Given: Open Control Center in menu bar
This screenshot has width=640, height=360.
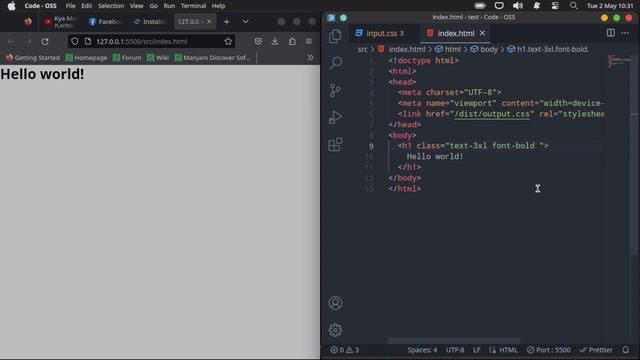Looking at the screenshot, I should pos(555,6).
